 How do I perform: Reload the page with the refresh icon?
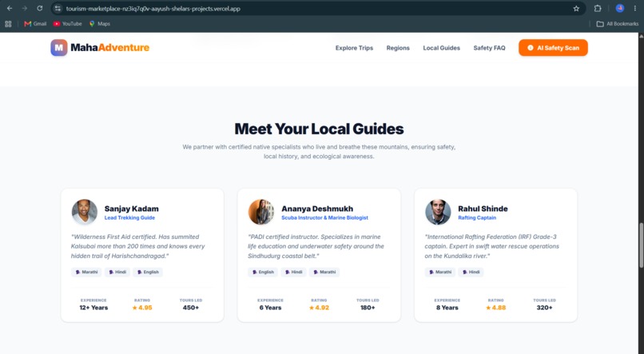(x=39, y=8)
